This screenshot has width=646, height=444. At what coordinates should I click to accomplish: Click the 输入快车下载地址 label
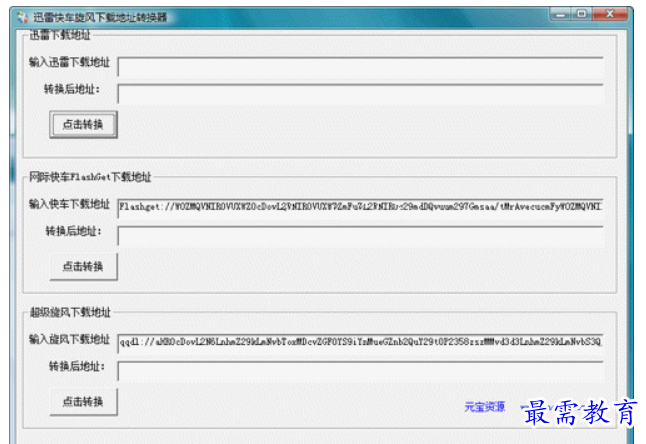click(69, 204)
